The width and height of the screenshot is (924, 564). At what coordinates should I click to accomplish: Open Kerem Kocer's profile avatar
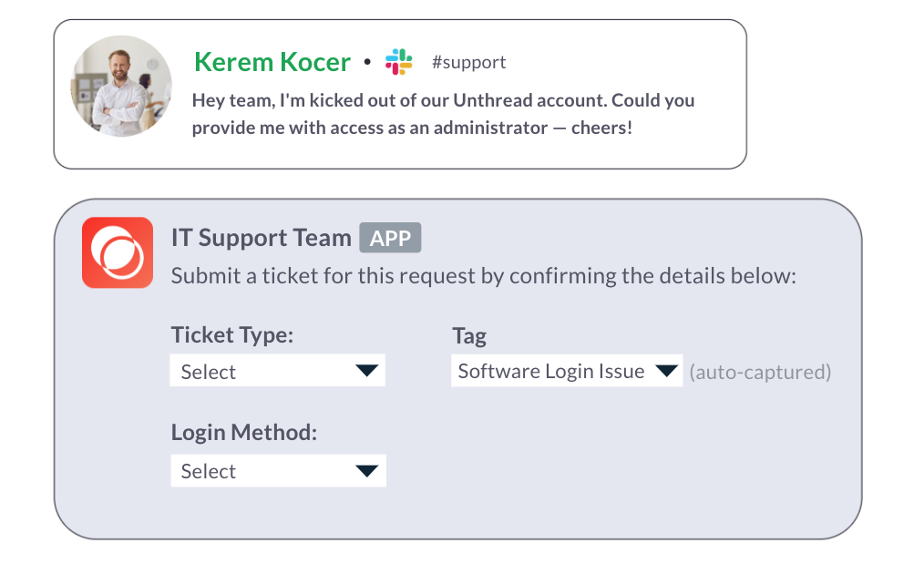pos(121,86)
